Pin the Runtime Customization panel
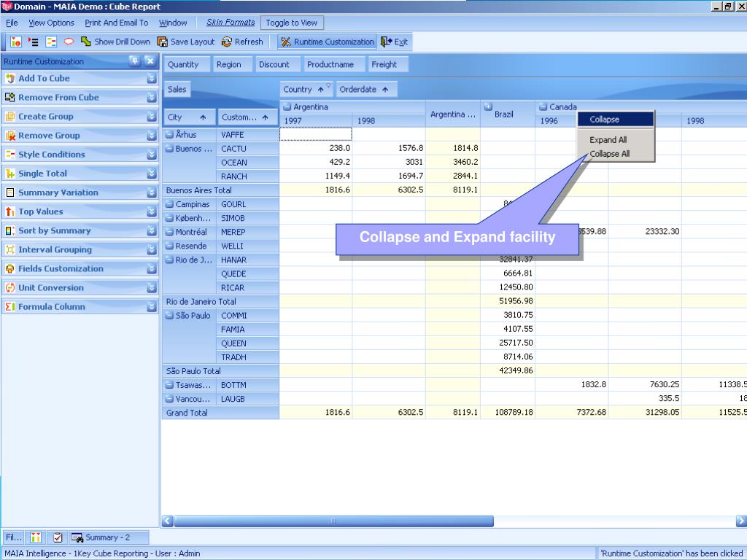This screenshot has height=560, width=747. click(135, 61)
